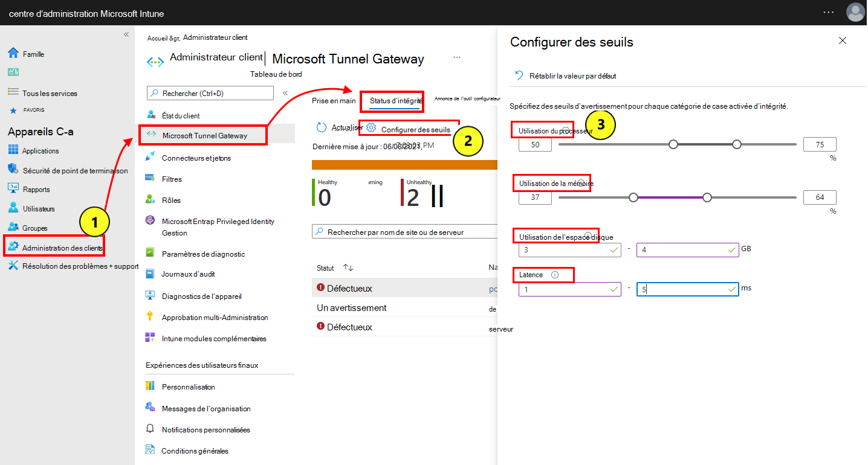Image resolution: width=868 pixels, height=465 pixels.
Task: Select the first Défectueux status row
Action: click(x=405, y=288)
